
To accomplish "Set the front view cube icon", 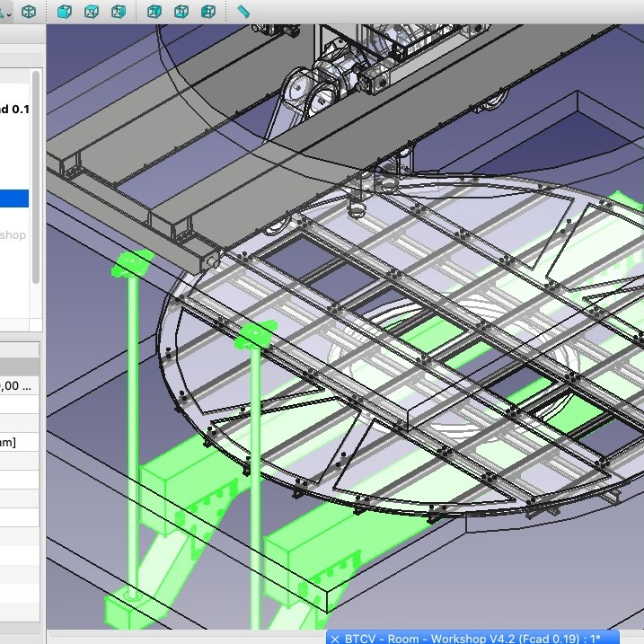I will pos(65,12).
